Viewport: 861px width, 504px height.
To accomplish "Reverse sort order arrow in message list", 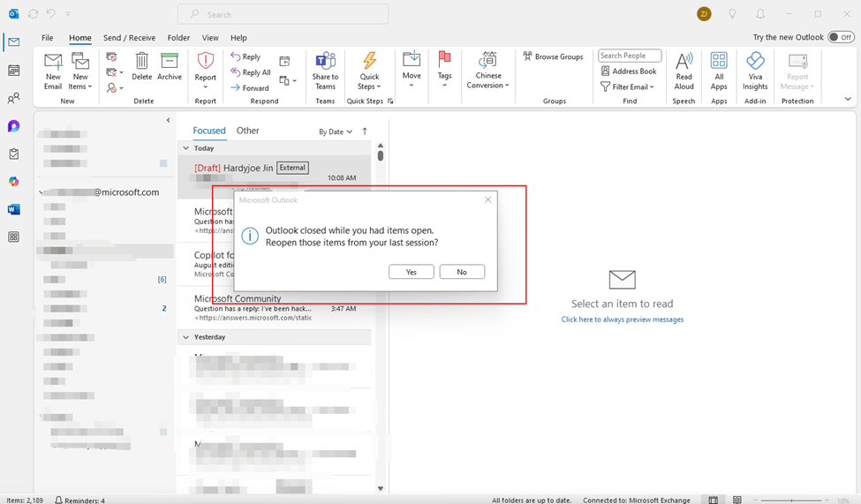I will tap(365, 132).
